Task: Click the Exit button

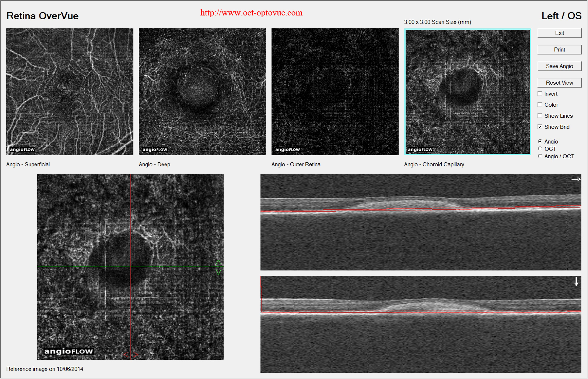Action: tap(559, 33)
